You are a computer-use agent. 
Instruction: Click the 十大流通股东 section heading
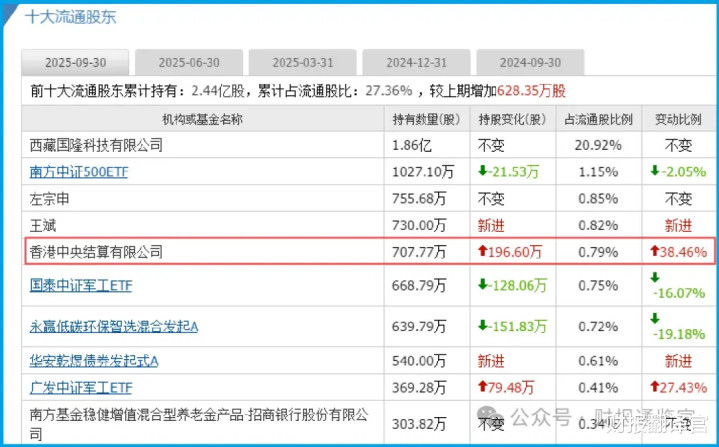pyautogui.click(x=71, y=17)
